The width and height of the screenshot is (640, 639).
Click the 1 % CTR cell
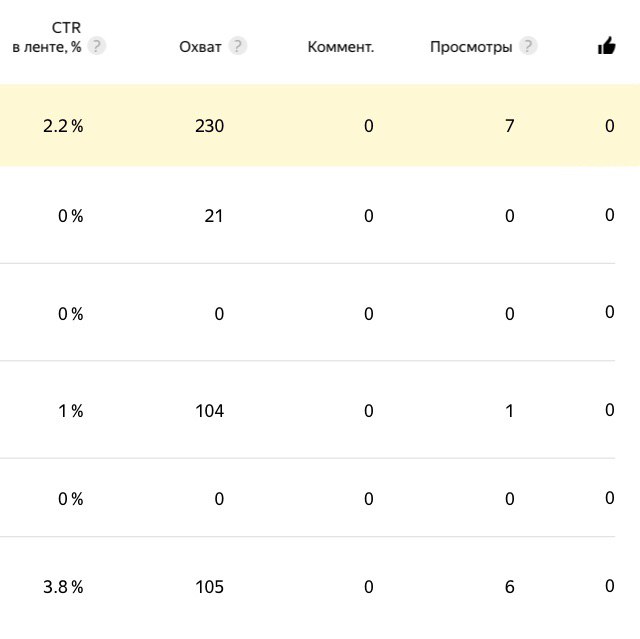pos(71,411)
